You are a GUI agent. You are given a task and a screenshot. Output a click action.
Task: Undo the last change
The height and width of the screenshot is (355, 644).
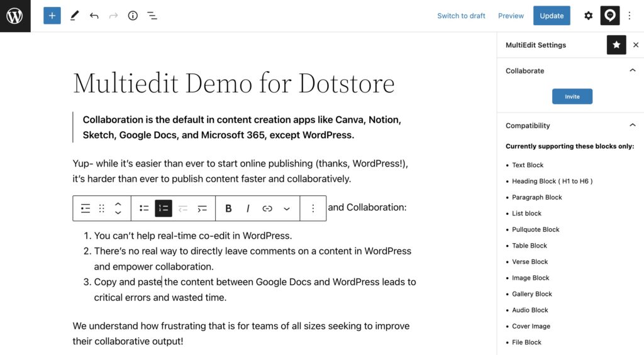(94, 16)
